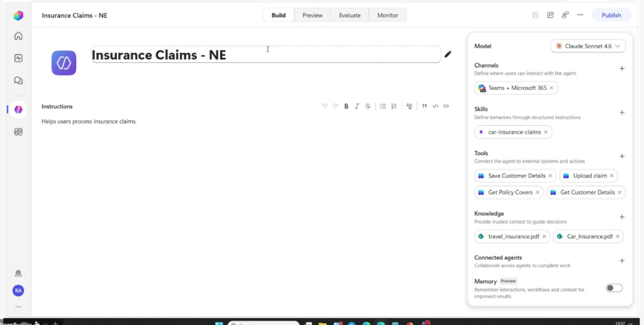Open the car-insurance-claims skill
Viewport: 644px width, 325px height.
(513, 132)
